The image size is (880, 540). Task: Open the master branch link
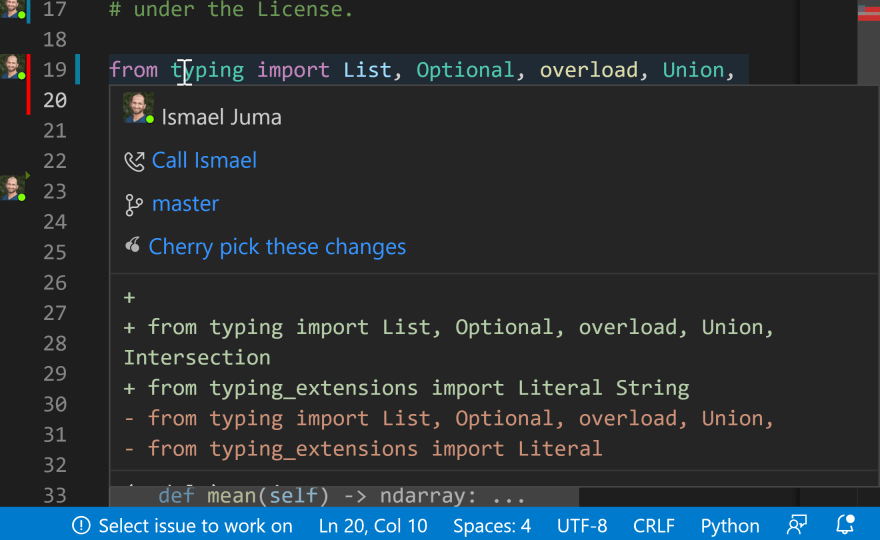185,204
